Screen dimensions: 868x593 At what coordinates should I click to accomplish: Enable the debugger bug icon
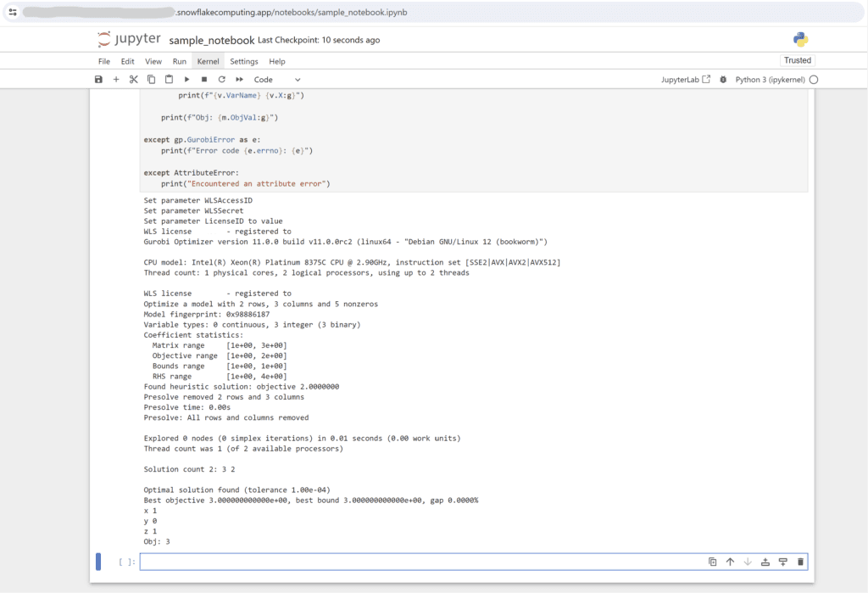click(723, 79)
